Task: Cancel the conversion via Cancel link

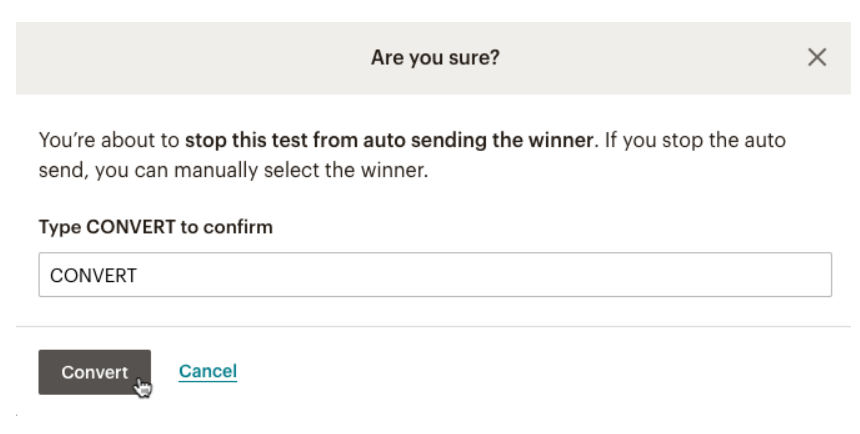Action: tap(208, 372)
